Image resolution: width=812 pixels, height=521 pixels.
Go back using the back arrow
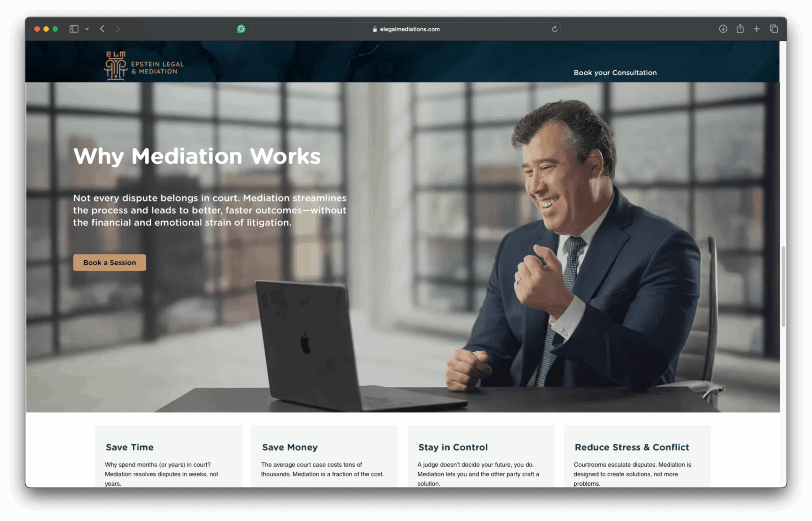102,29
